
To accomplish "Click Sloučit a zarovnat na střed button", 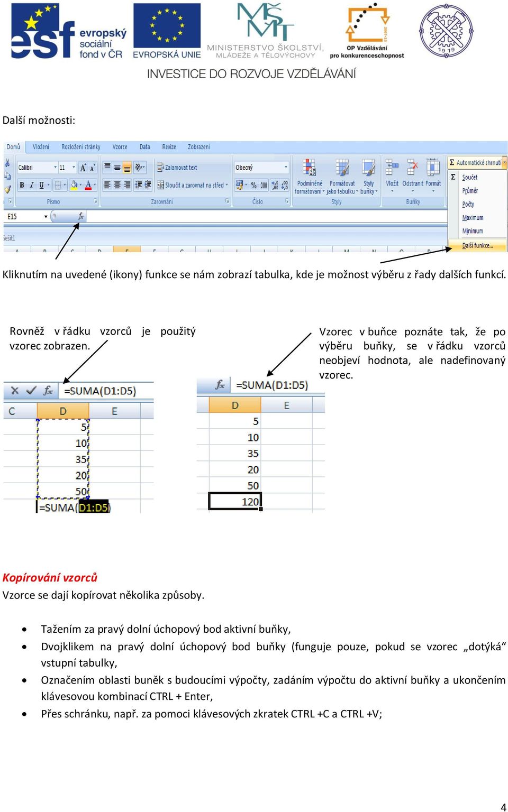I will tap(193, 185).
